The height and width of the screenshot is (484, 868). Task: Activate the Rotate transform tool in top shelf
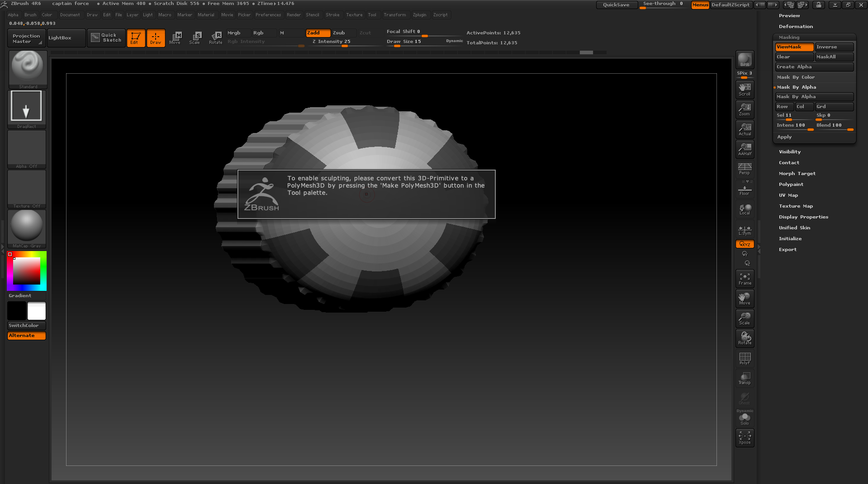[215, 38]
